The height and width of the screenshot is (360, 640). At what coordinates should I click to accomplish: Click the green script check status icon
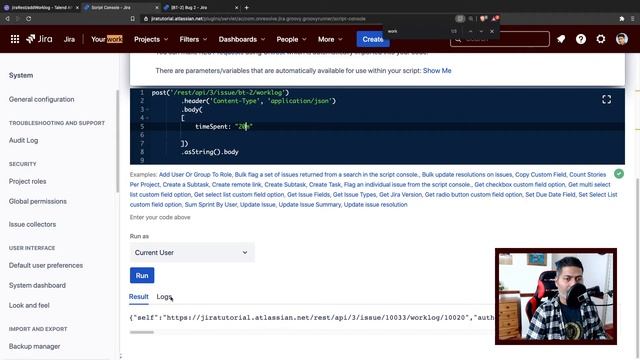pyautogui.click(x=619, y=174)
